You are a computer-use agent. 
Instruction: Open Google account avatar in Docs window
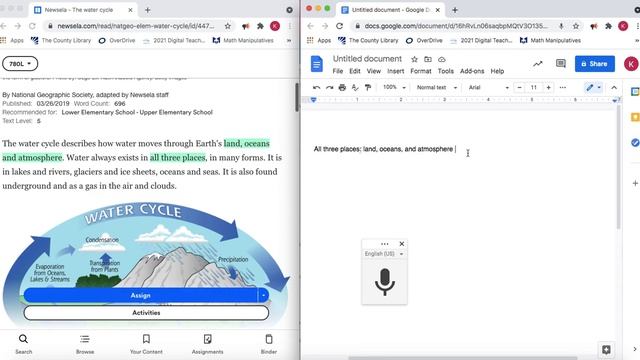tap(631, 64)
